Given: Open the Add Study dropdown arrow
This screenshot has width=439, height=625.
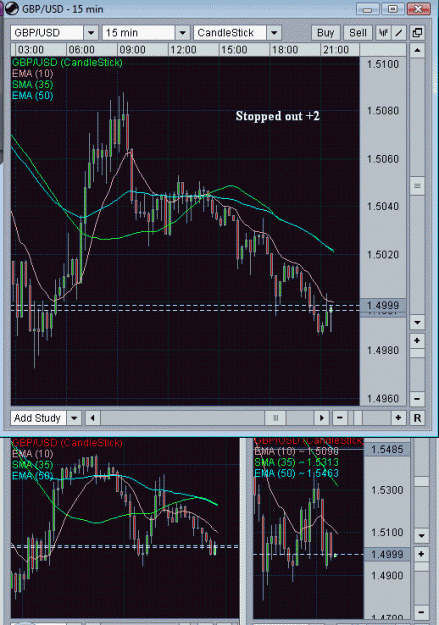Looking at the screenshot, I should click(74, 418).
